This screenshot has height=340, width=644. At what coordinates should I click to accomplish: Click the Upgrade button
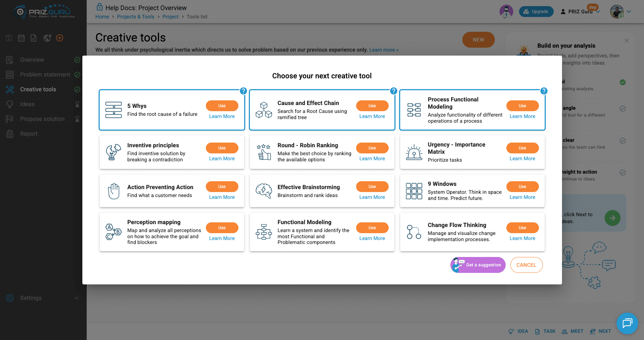click(536, 12)
